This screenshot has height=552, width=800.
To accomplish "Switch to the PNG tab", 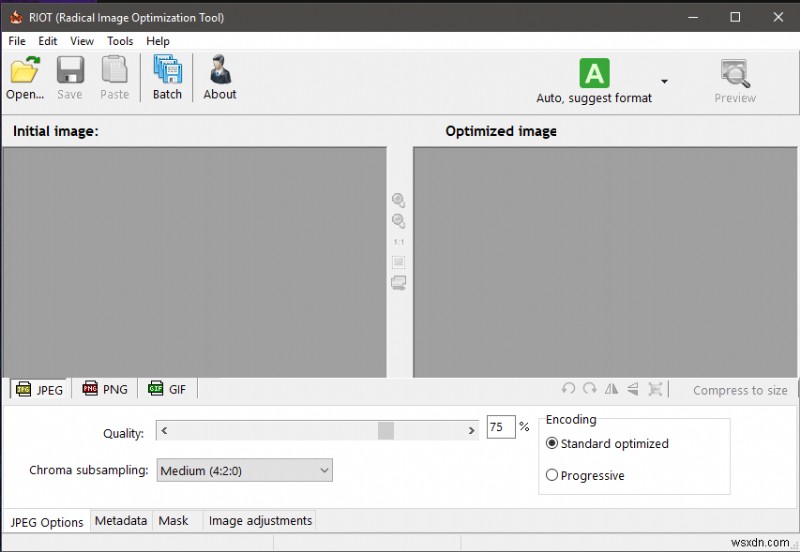I will point(105,389).
